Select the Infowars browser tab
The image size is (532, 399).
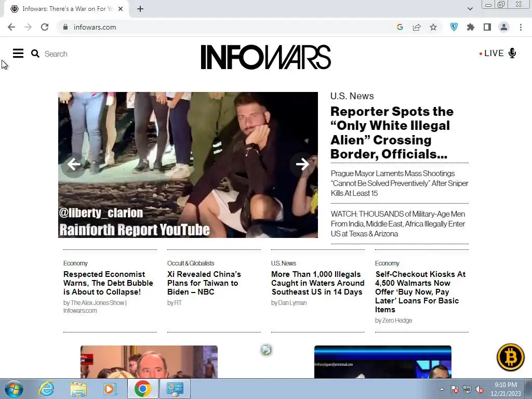click(66, 9)
